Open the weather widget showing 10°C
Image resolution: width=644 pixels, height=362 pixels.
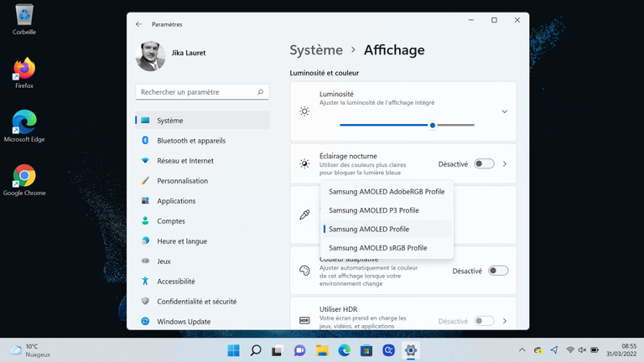tap(30, 350)
